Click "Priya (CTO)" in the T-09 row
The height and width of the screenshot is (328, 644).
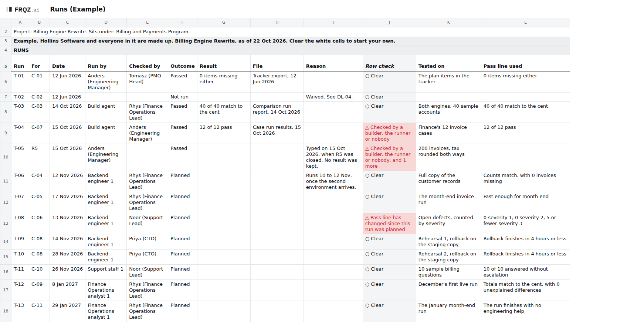pyautogui.click(x=147, y=242)
